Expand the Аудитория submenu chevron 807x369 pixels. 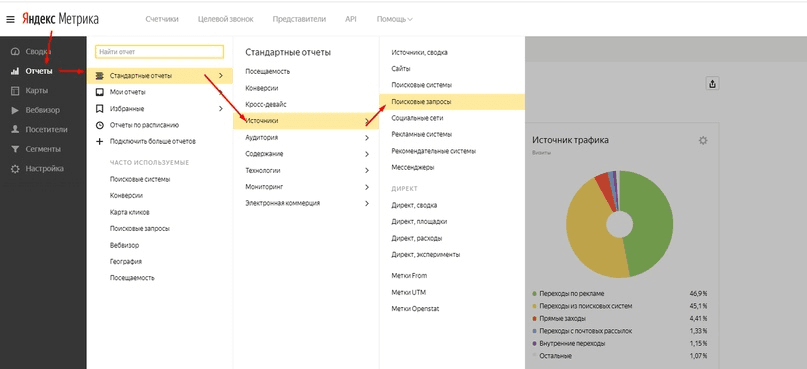(x=367, y=138)
